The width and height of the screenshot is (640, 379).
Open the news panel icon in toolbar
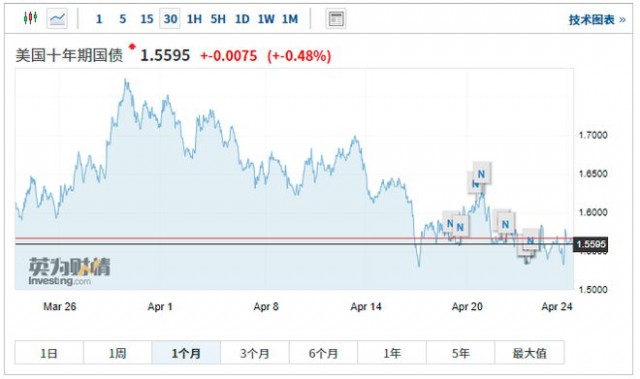pyautogui.click(x=336, y=18)
